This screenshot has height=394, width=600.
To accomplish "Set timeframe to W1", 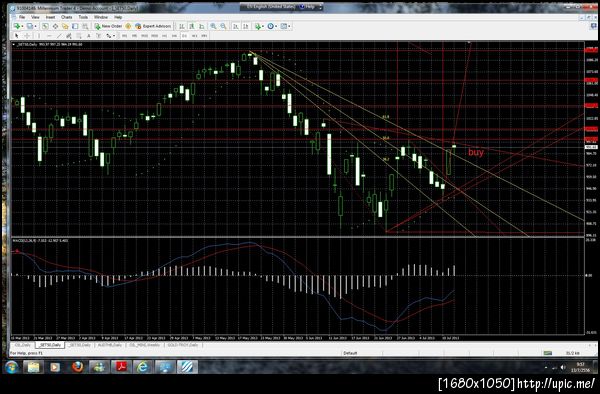I will [x=194, y=36].
